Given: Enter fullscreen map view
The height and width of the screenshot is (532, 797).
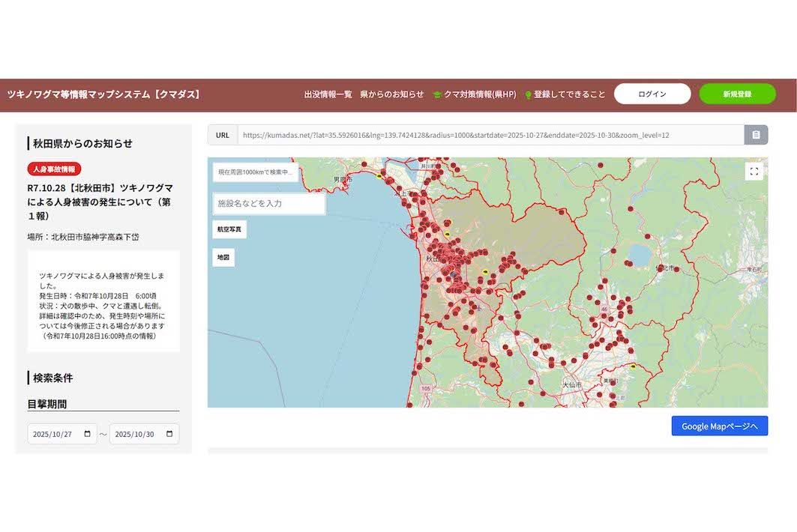Looking at the screenshot, I should 754,172.
